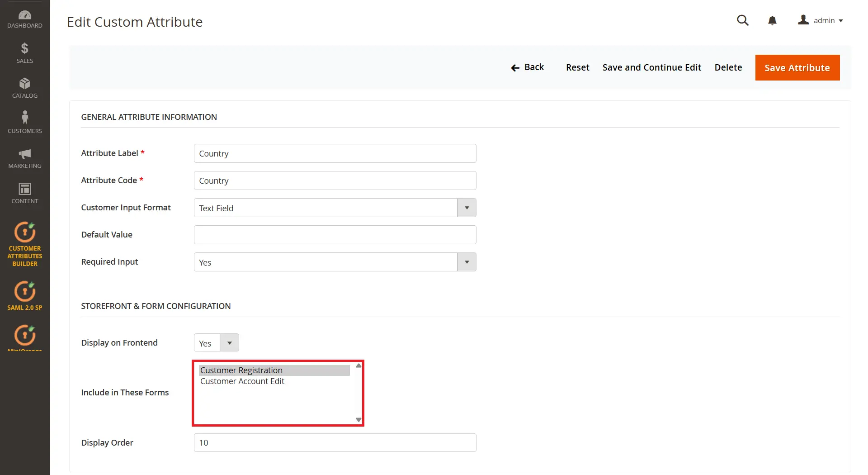Go Back using the back arrow link
Screen dimensions: 868x475
point(527,67)
